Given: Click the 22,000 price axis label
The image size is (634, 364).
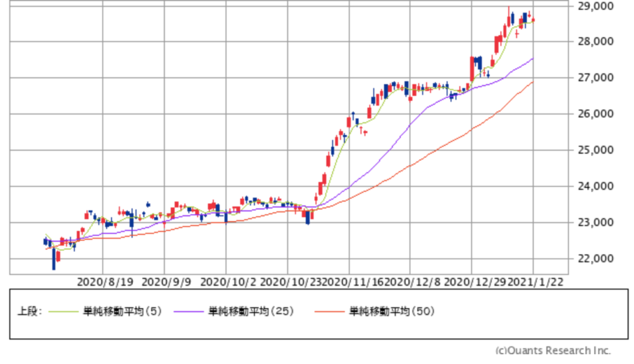Looking at the screenshot, I should coord(596,258).
